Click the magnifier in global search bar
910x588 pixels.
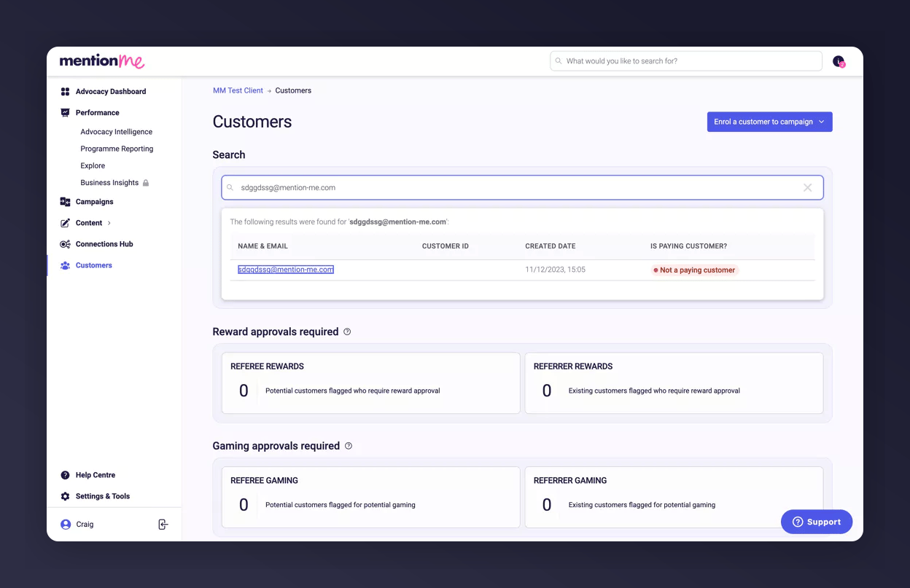click(559, 61)
